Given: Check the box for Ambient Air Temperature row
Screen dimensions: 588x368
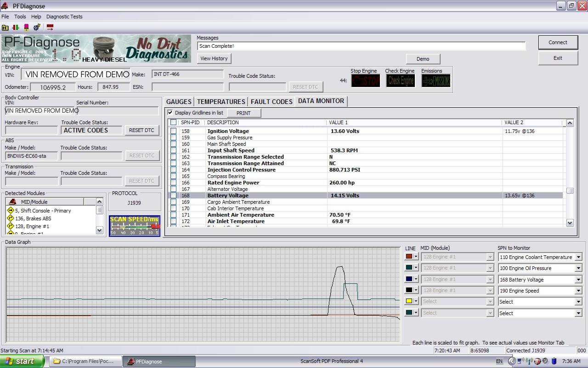Looking at the screenshot, I should coord(174,215).
